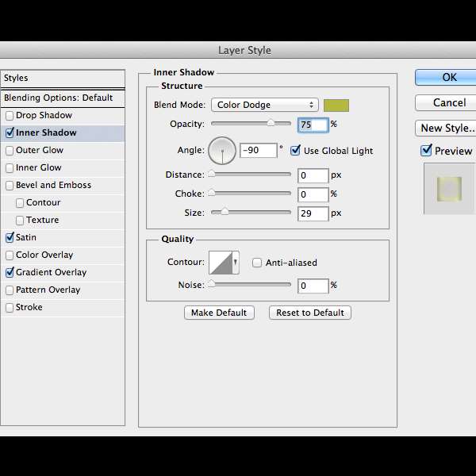This screenshot has width=476, height=476.
Task: Turn off the Preview checkbox
Action: point(427,151)
